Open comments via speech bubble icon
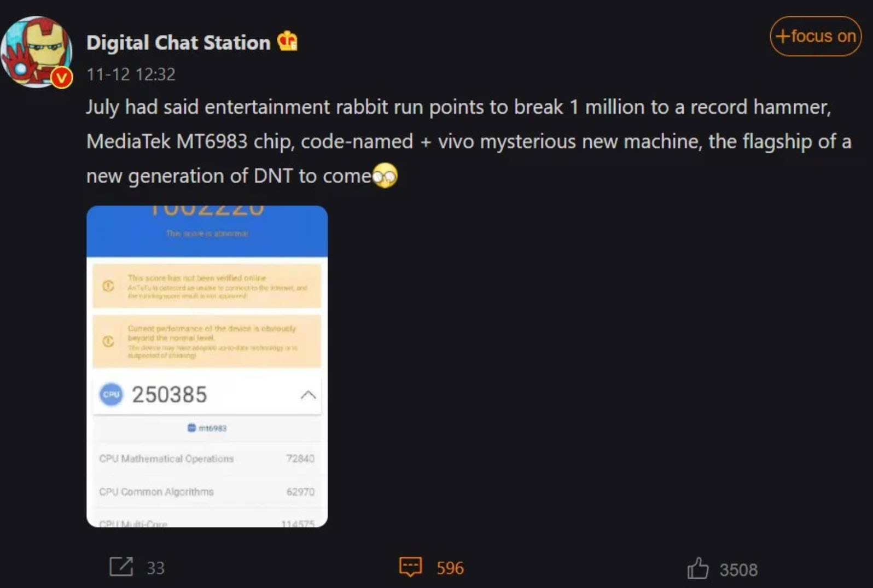This screenshot has width=873, height=588. [410, 567]
